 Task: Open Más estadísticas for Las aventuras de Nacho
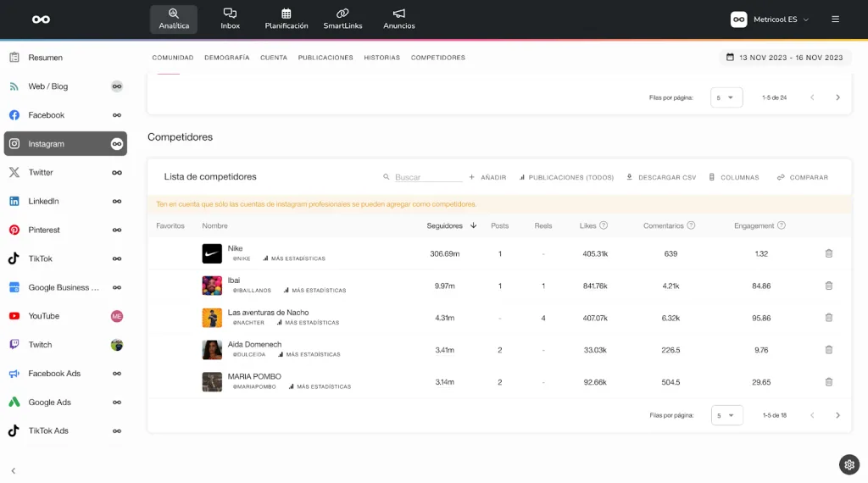pos(308,323)
